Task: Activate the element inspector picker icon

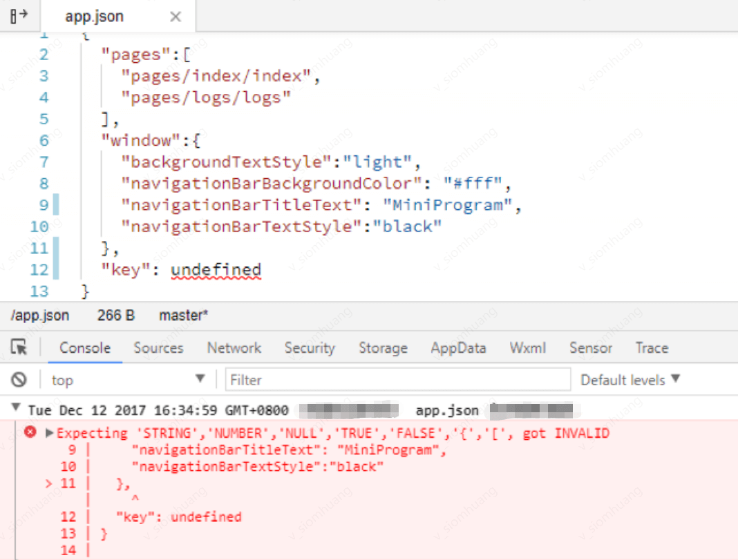Action: tap(19, 347)
